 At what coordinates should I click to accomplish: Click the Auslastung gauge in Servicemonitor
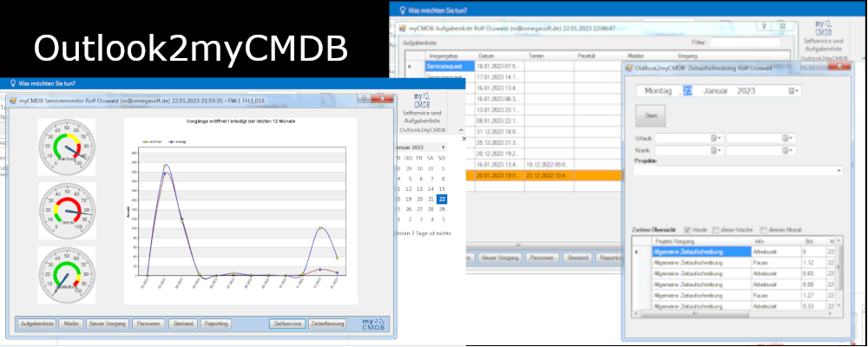click(x=67, y=275)
